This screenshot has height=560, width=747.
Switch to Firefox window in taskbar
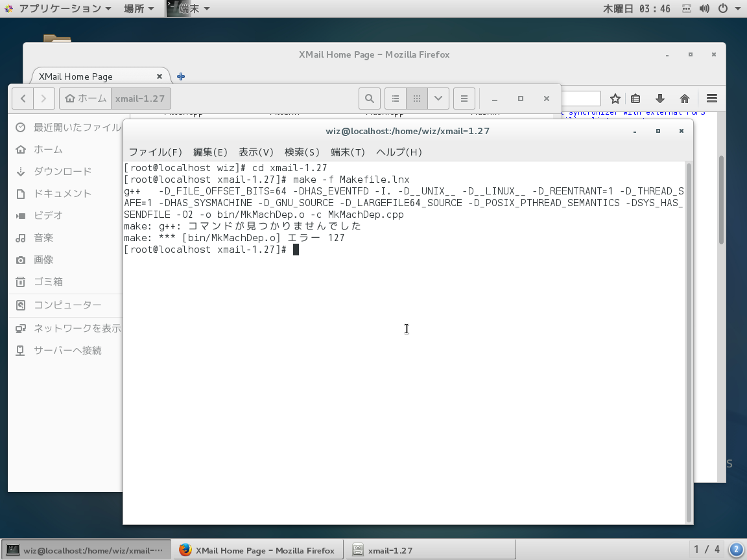(257, 550)
